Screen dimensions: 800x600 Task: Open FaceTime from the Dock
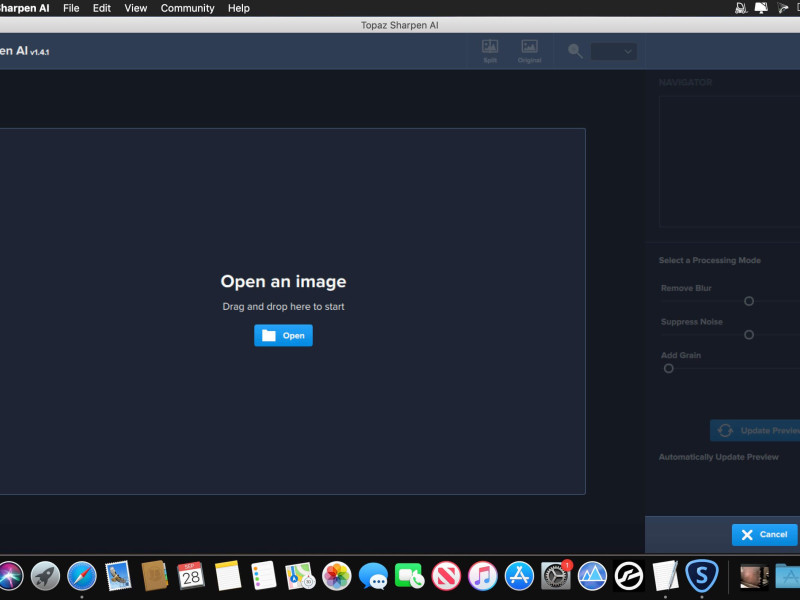(410, 576)
